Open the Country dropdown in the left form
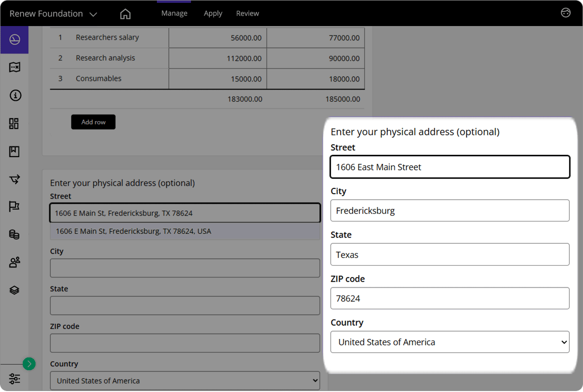583x392 pixels. (x=185, y=381)
